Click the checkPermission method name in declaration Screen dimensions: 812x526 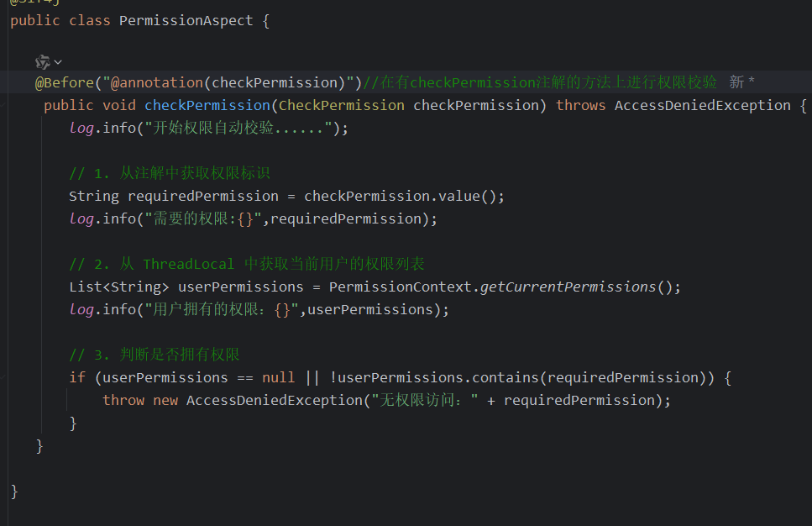pos(206,105)
